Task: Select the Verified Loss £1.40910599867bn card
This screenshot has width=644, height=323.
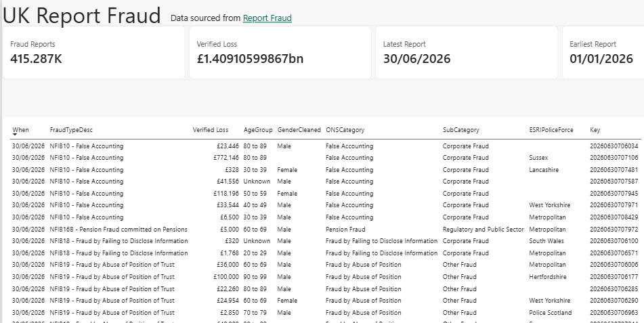Action: [280, 53]
